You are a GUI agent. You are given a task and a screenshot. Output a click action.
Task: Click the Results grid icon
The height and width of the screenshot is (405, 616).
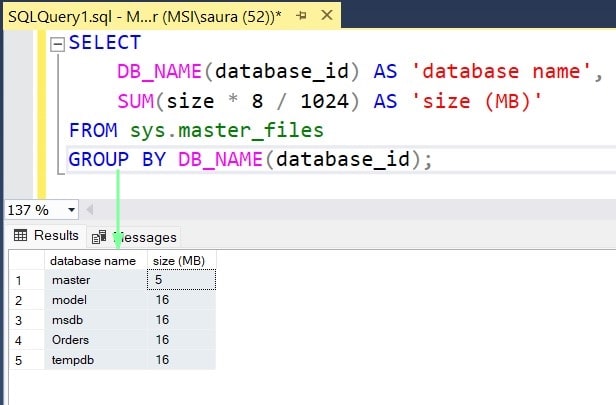20,235
